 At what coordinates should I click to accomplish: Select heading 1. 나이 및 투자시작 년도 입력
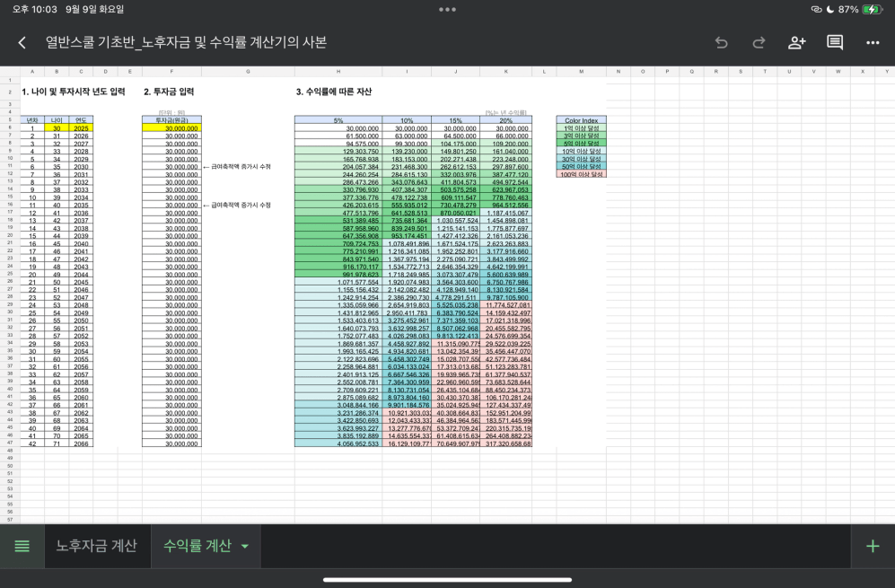(73, 92)
